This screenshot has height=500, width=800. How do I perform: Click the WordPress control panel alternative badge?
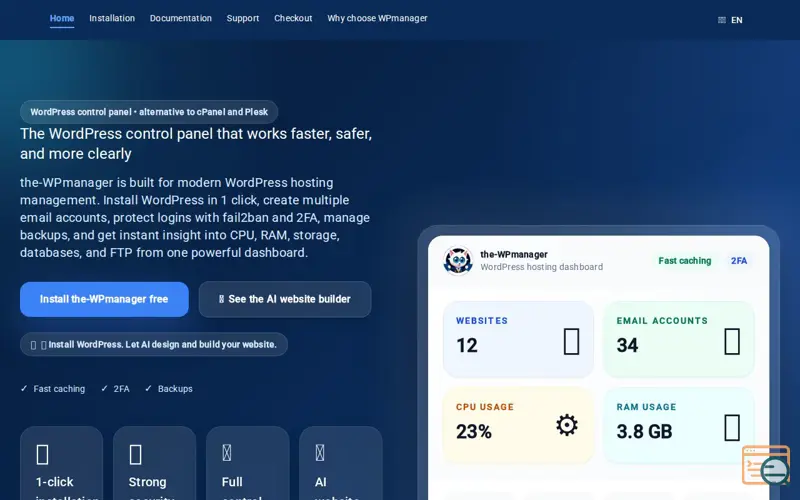tap(149, 112)
